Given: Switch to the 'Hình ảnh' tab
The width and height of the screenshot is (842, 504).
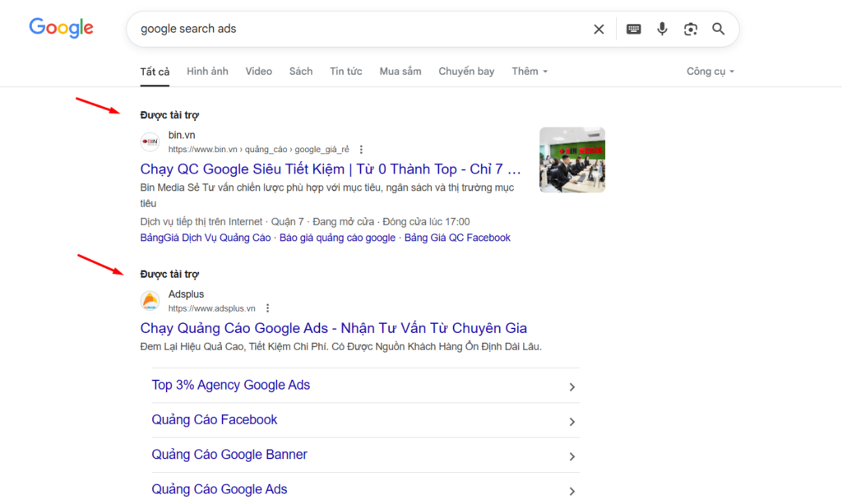Looking at the screenshot, I should (x=207, y=72).
